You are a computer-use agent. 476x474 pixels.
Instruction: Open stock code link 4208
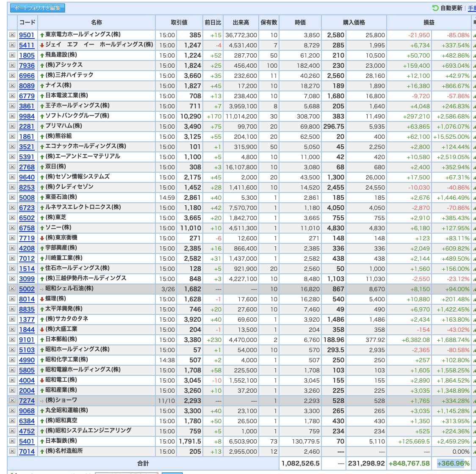click(x=27, y=248)
